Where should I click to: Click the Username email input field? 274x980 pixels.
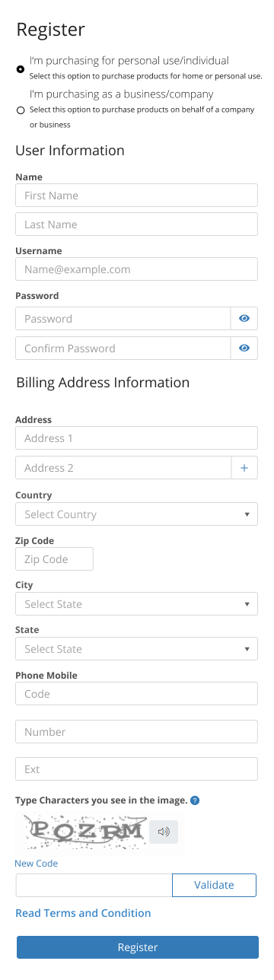click(x=137, y=269)
